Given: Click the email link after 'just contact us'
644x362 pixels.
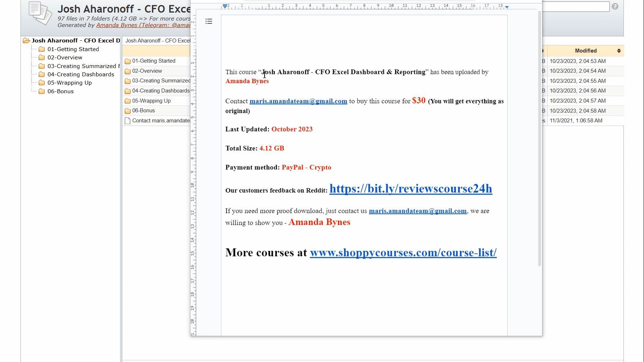Looking at the screenshot, I should tap(418, 211).
